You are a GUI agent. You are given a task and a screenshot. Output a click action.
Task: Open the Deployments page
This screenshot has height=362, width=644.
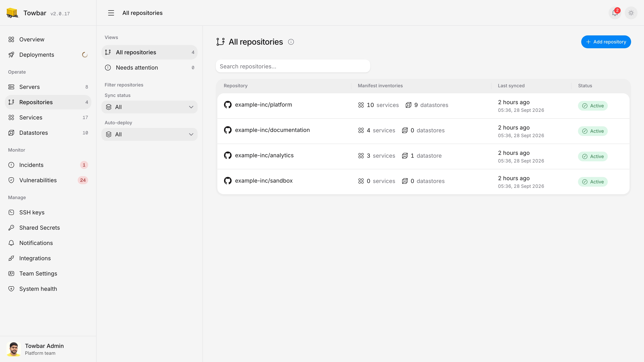48,55
